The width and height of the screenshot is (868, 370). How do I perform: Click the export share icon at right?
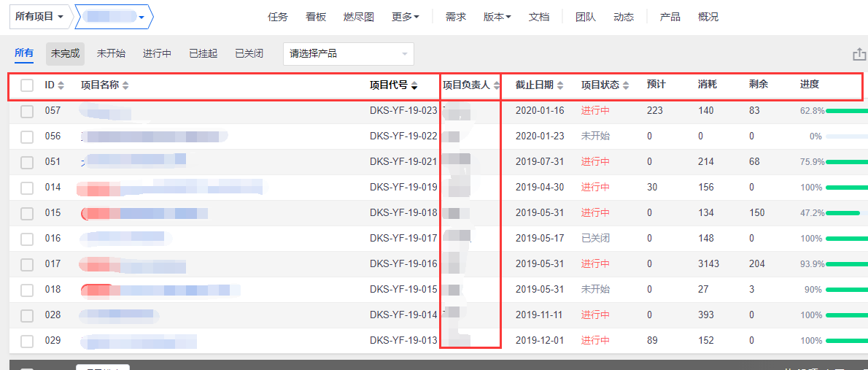tap(859, 54)
